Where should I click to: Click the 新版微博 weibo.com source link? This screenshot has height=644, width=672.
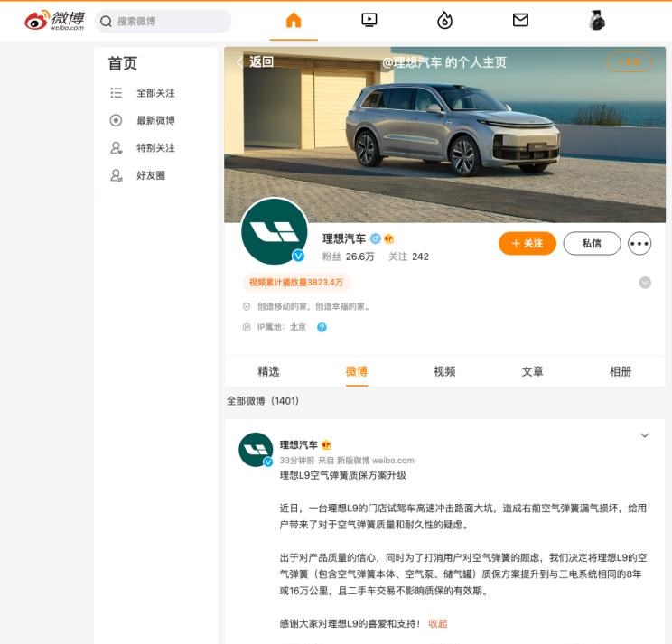pyautogui.click(x=376, y=461)
